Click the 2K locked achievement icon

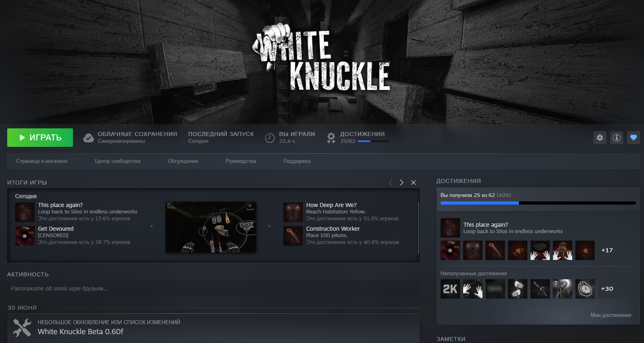click(x=450, y=289)
